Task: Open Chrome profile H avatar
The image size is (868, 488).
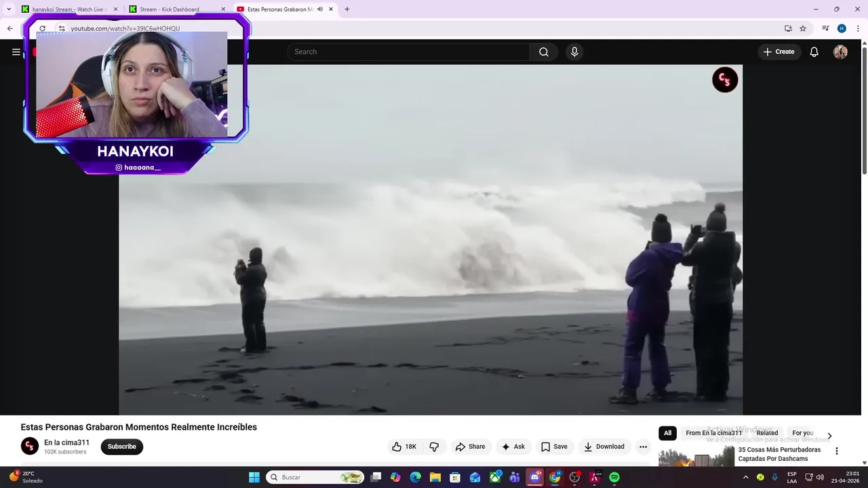Action: coord(842,28)
